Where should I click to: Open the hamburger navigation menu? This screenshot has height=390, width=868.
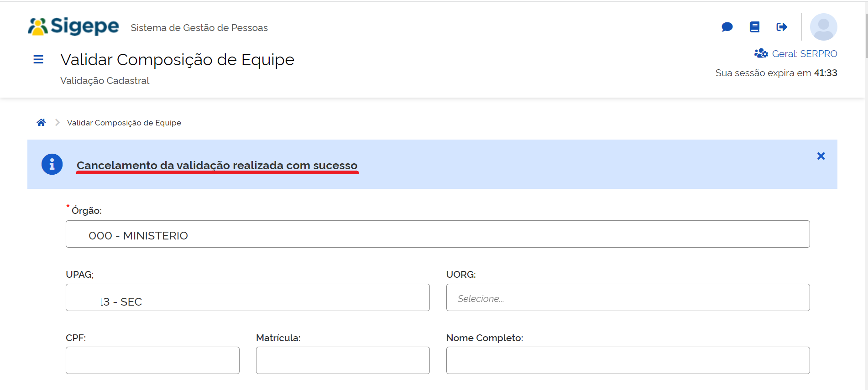38,59
